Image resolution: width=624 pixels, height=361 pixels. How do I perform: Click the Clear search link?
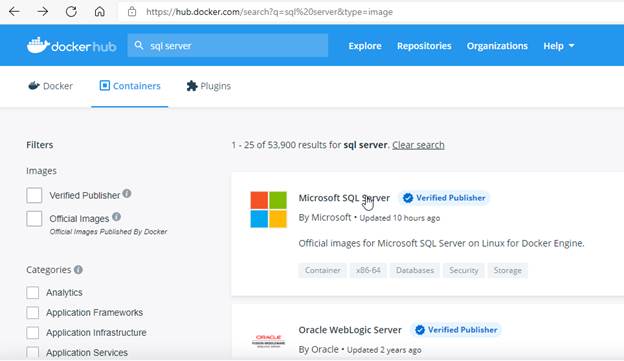418,145
